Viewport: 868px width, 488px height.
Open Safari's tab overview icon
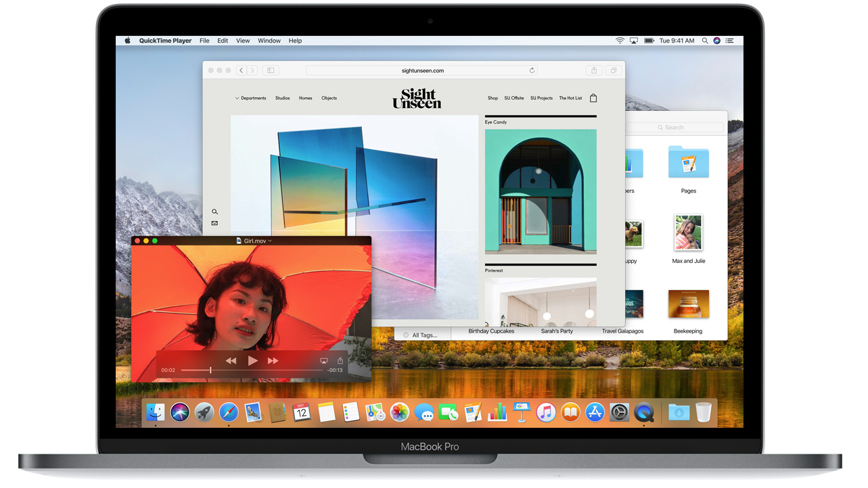(614, 70)
